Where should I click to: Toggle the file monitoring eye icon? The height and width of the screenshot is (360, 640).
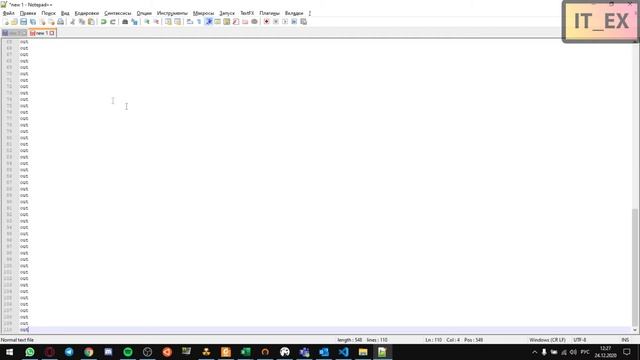[x=254, y=22]
